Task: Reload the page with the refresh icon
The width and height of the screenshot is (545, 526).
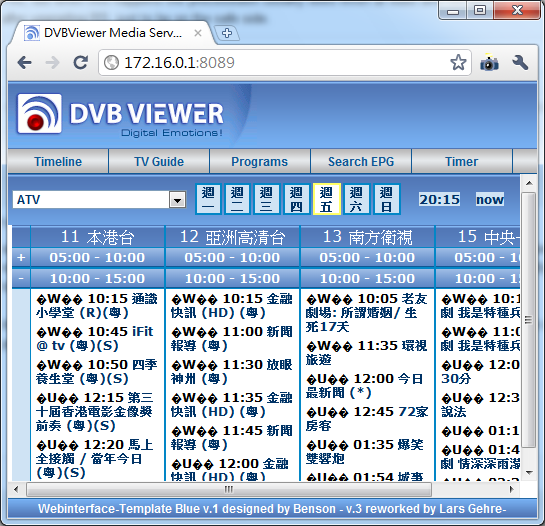Action: pyautogui.click(x=81, y=63)
